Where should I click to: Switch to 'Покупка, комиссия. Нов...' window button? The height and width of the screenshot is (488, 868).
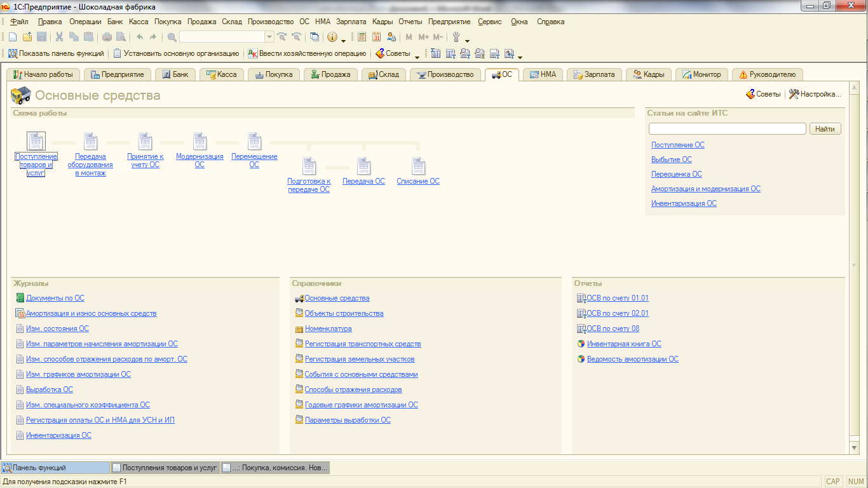pos(275,468)
